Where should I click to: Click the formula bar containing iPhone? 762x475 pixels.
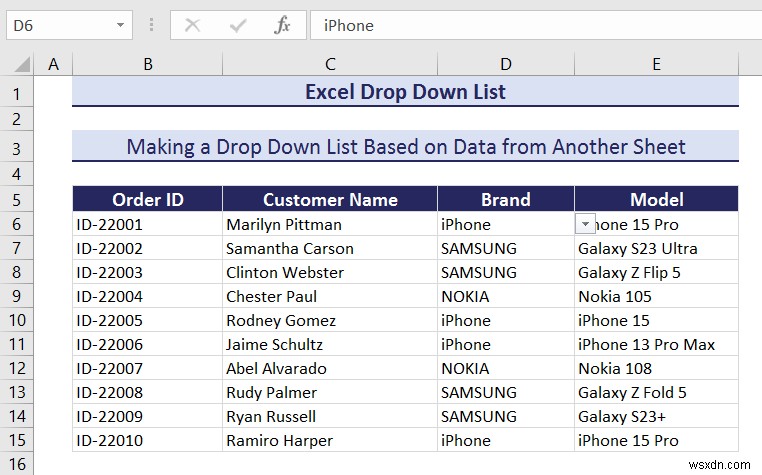(x=536, y=25)
